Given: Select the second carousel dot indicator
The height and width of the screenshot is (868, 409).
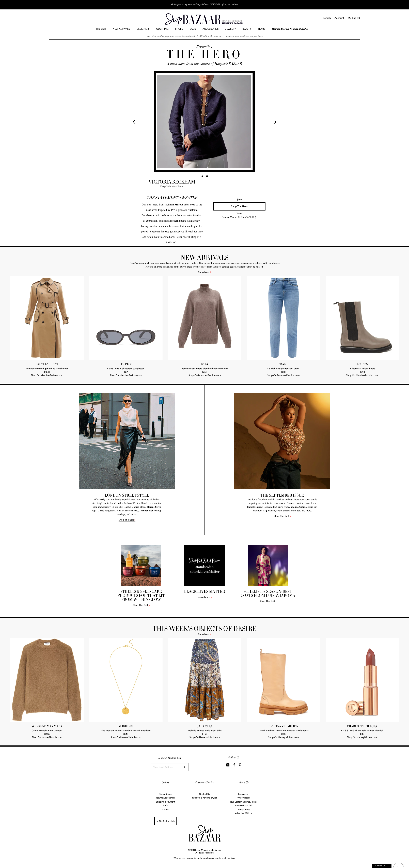Looking at the screenshot, I should pyautogui.click(x=207, y=176).
